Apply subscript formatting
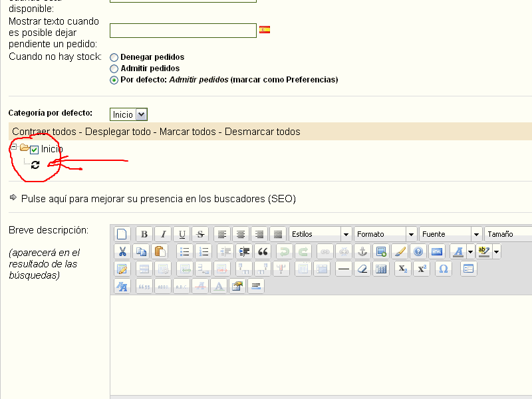 pos(403,269)
